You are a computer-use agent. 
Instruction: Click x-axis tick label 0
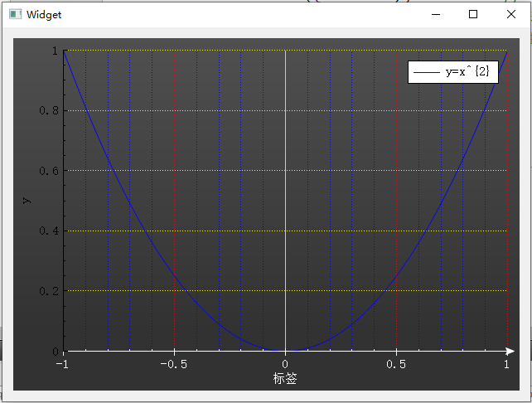tap(285, 364)
